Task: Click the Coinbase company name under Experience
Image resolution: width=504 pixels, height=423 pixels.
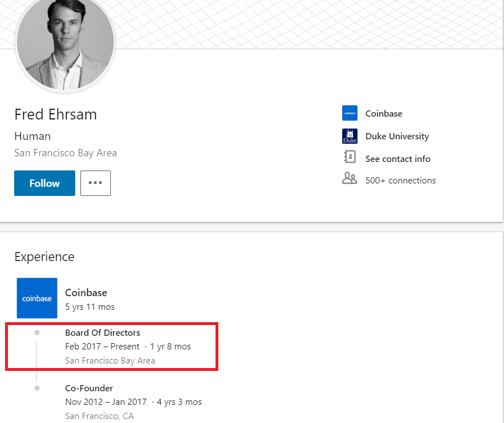Action: (86, 293)
